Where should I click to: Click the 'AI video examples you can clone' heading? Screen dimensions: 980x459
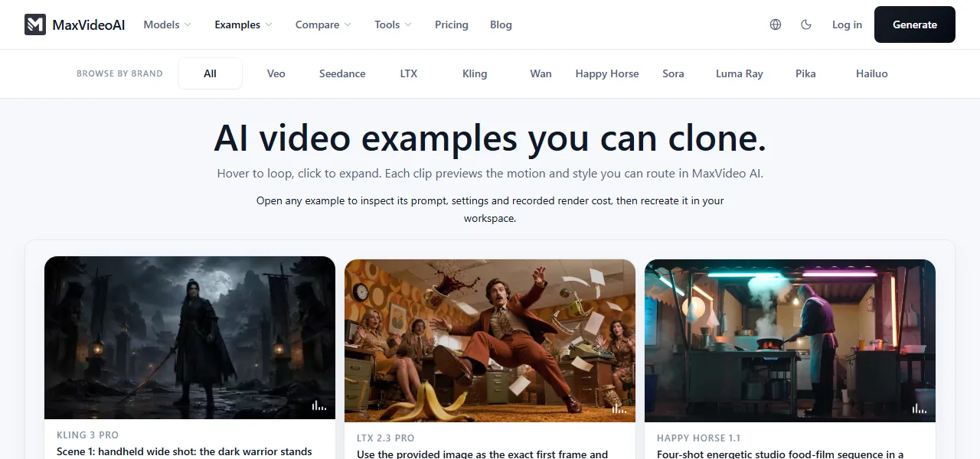coord(490,138)
